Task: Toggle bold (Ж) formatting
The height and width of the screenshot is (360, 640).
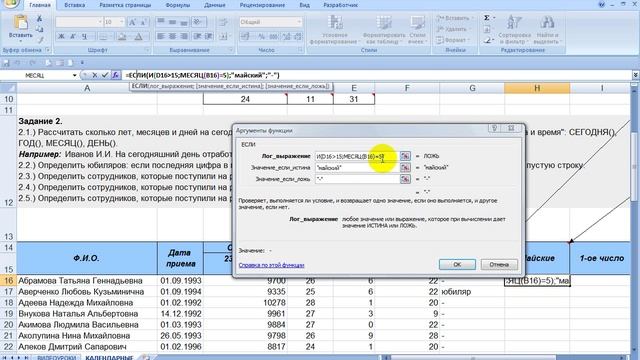Action: 62,37
